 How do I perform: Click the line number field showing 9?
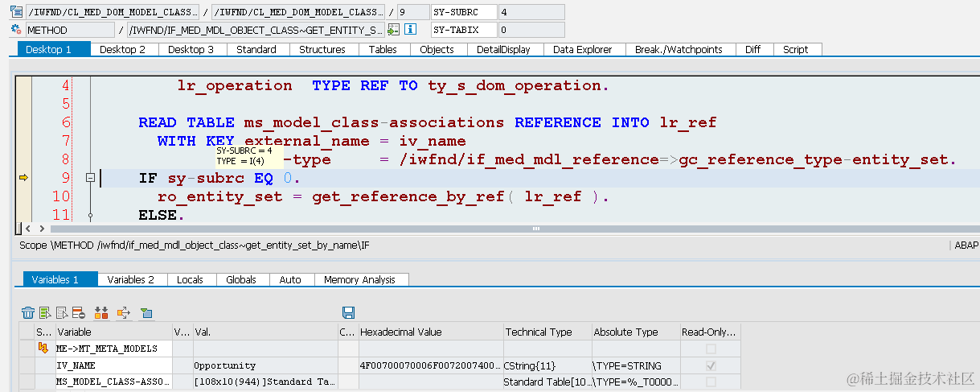(412, 12)
